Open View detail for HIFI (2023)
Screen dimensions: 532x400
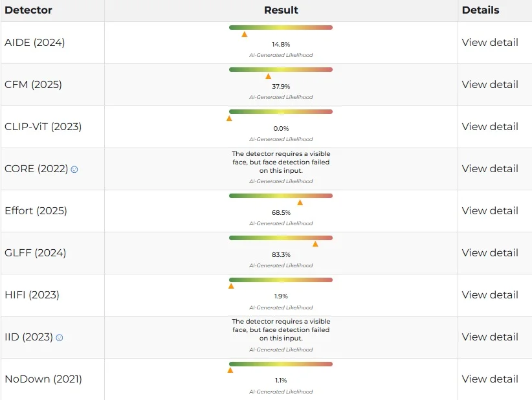(x=490, y=295)
